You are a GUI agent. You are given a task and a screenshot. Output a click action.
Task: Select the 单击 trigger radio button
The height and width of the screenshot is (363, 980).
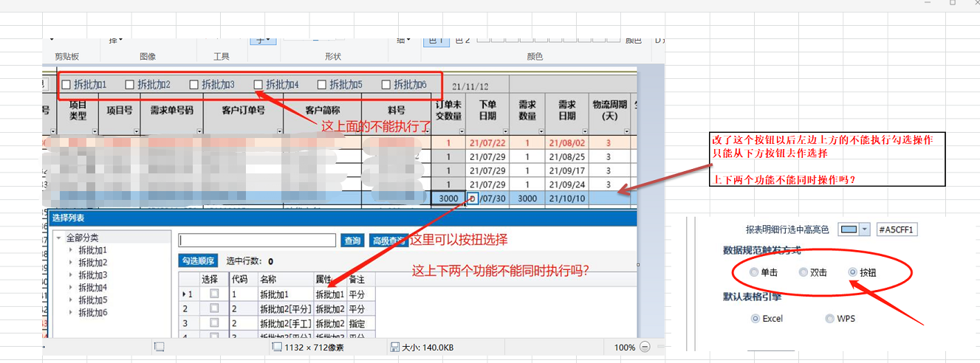(x=753, y=272)
